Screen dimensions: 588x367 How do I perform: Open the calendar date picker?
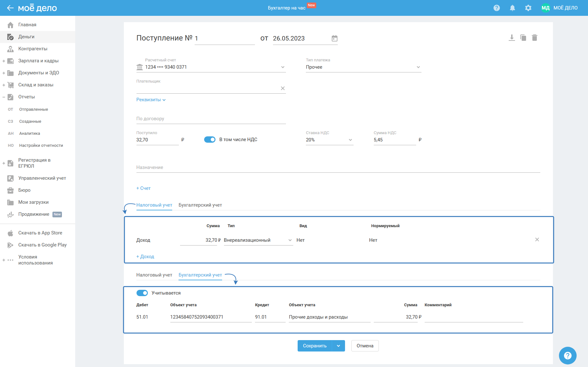pos(335,39)
